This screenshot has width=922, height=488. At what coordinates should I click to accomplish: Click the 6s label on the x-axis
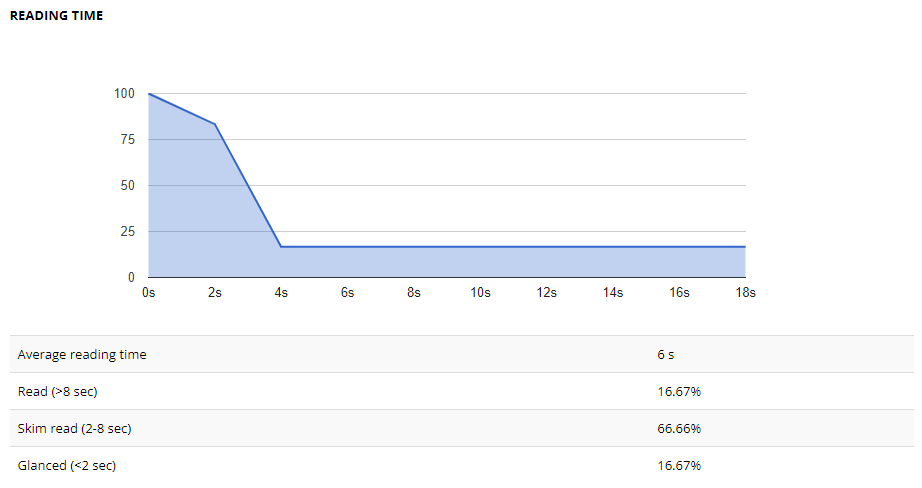[x=347, y=293]
